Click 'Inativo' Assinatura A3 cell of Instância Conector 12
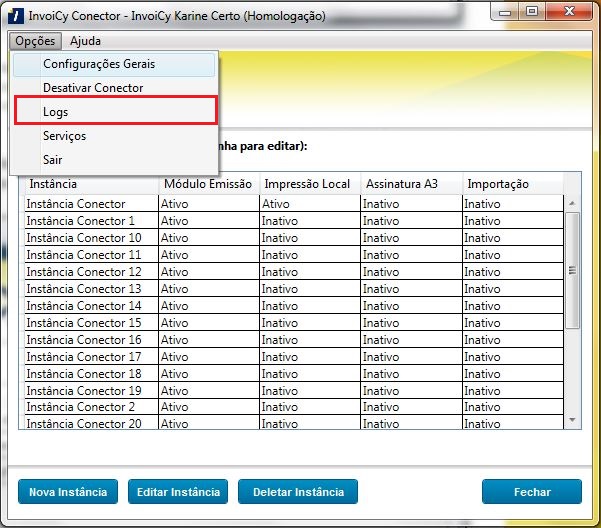Viewport: 601px width, 528px height. [411, 272]
